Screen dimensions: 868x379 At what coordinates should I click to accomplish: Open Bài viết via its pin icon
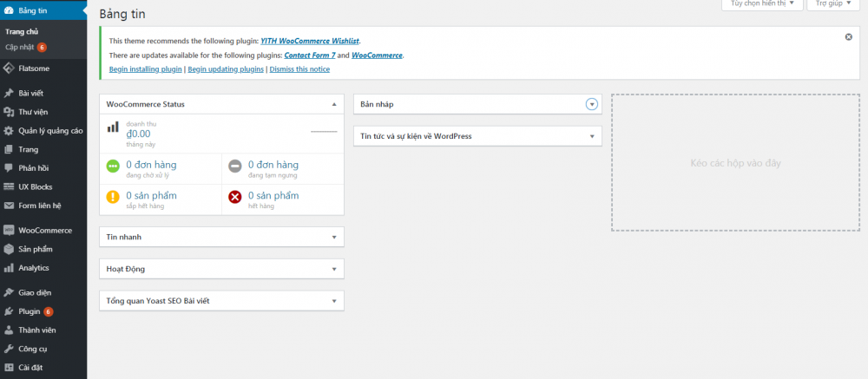(x=9, y=93)
